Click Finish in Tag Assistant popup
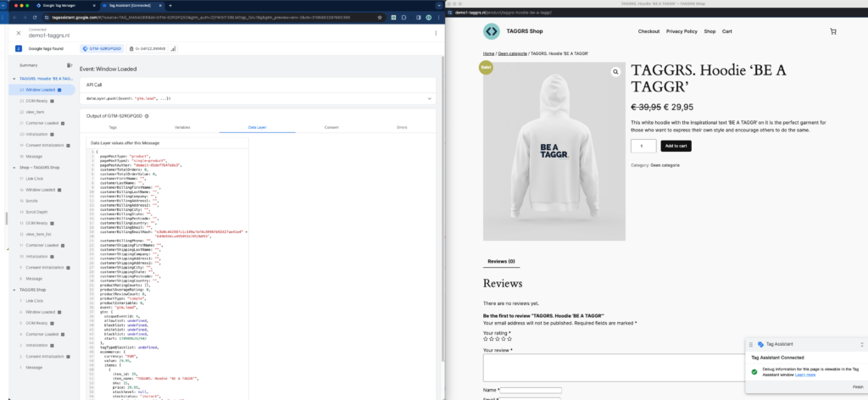The height and width of the screenshot is (400, 868). click(858, 386)
